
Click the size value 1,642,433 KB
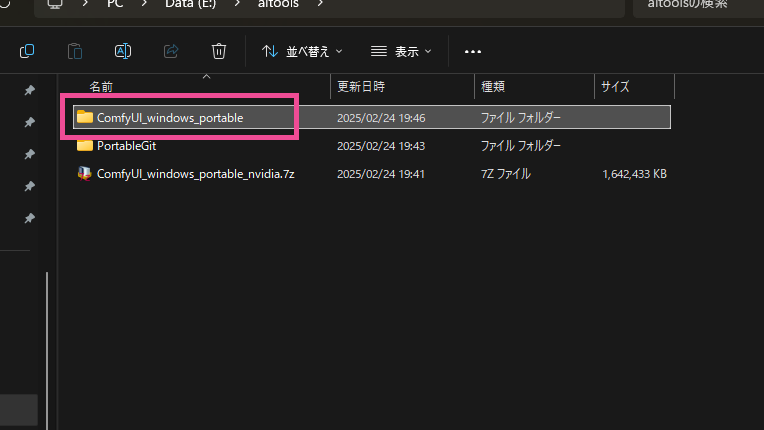coord(634,174)
